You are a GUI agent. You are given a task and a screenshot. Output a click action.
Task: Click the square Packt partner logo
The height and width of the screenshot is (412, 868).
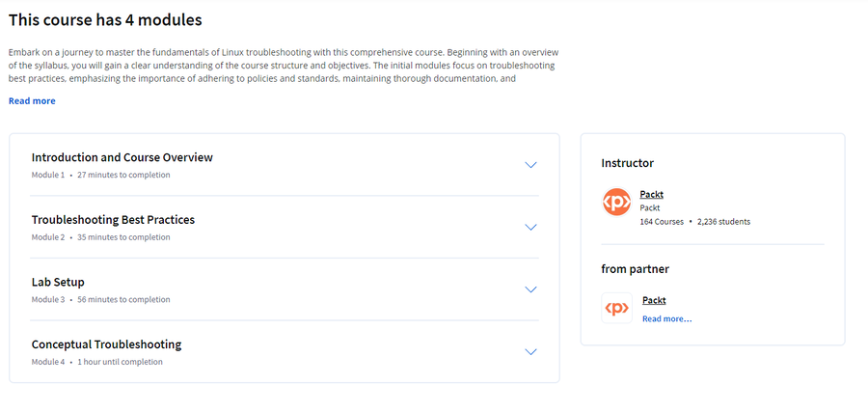[616, 309]
